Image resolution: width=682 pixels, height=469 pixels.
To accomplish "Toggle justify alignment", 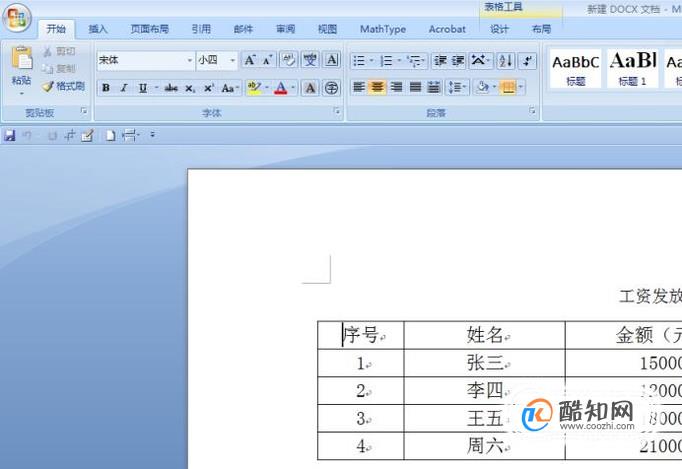I will [x=415, y=87].
